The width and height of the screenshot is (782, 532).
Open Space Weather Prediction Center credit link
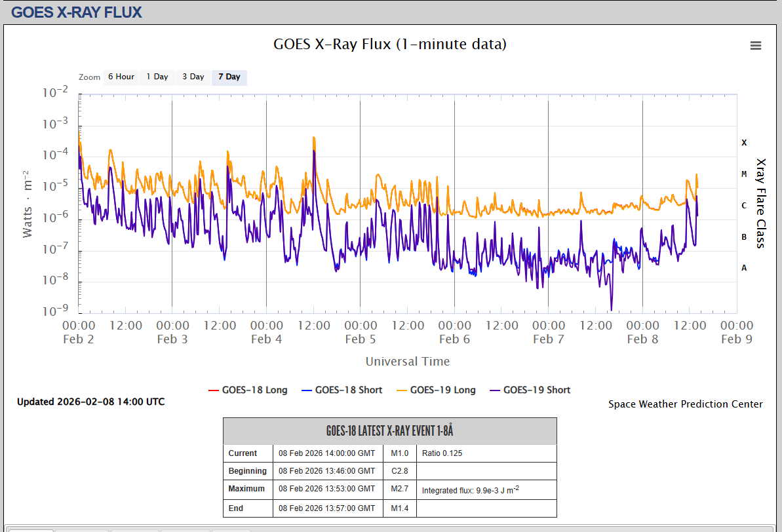tap(685, 404)
